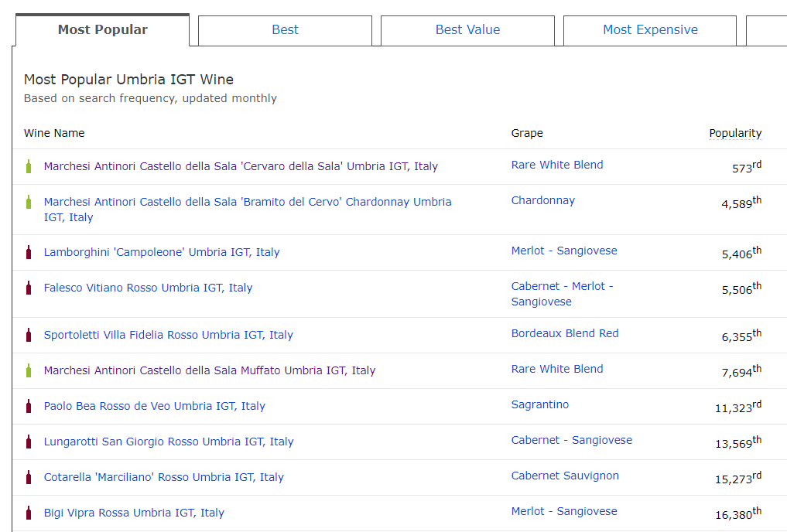Click the popularity rank 5,506th
787x532 pixels.
741,288
